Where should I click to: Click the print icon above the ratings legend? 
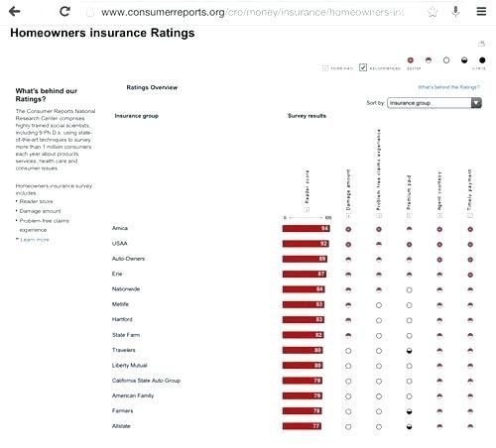(482, 44)
